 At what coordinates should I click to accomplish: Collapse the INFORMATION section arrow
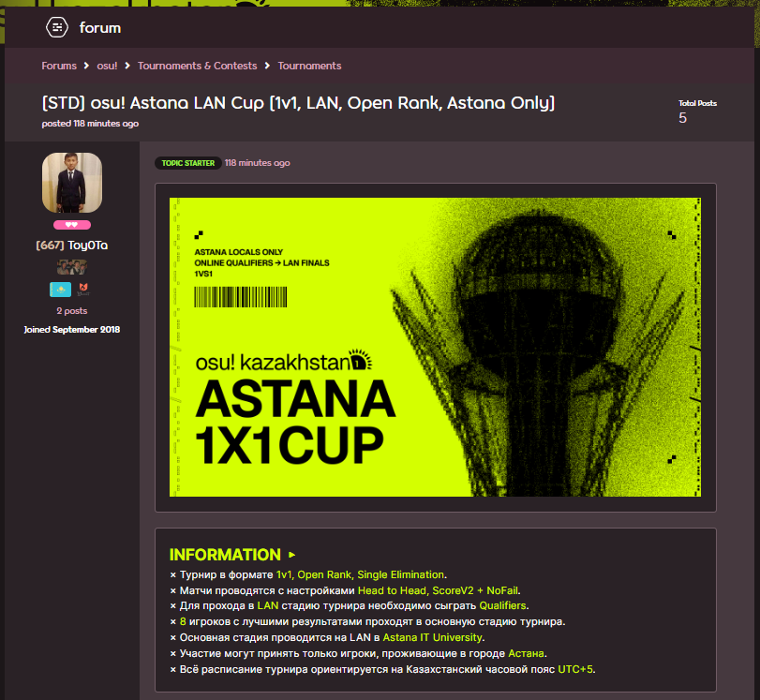pos(291,555)
